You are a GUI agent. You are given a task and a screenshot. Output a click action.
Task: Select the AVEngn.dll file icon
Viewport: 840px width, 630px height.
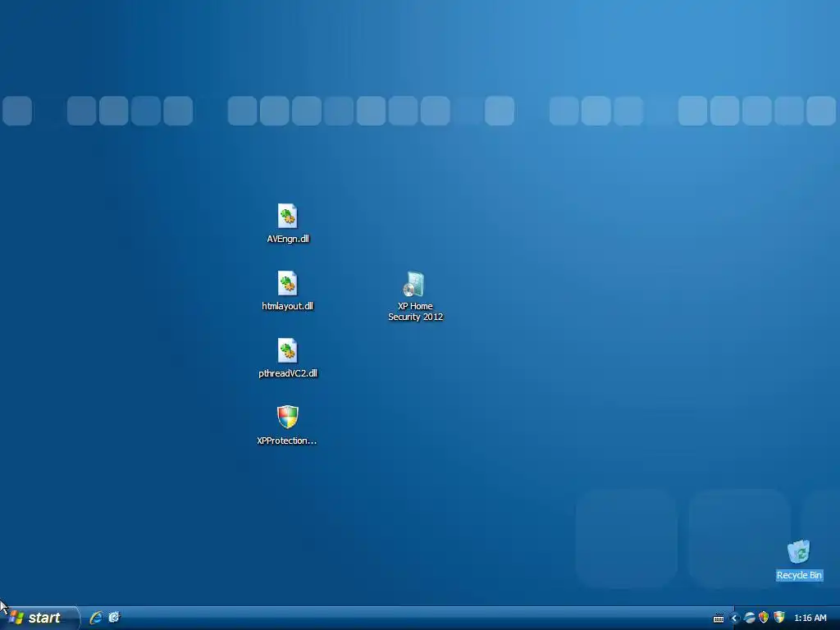[288, 217]
